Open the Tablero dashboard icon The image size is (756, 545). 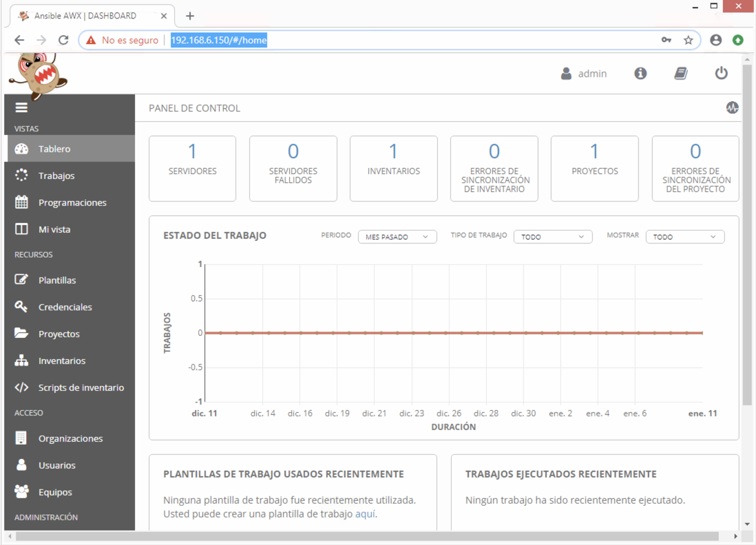[21, 149]
